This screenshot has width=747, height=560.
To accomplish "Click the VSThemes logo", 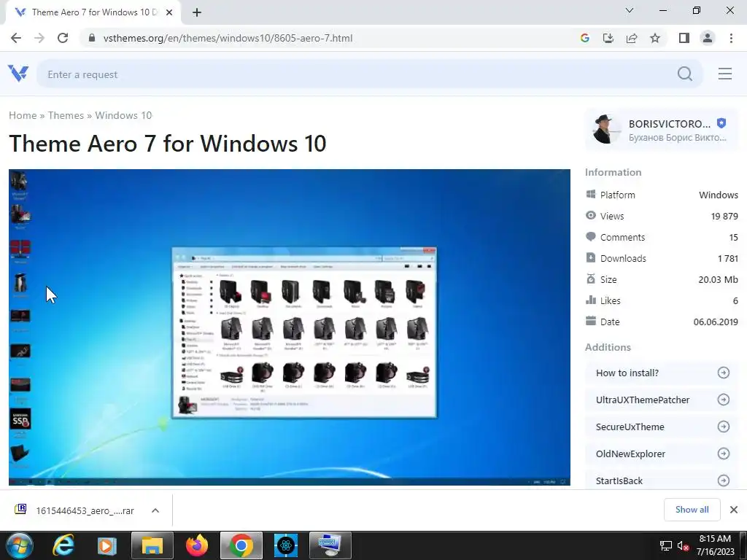I will click(18, 74).
